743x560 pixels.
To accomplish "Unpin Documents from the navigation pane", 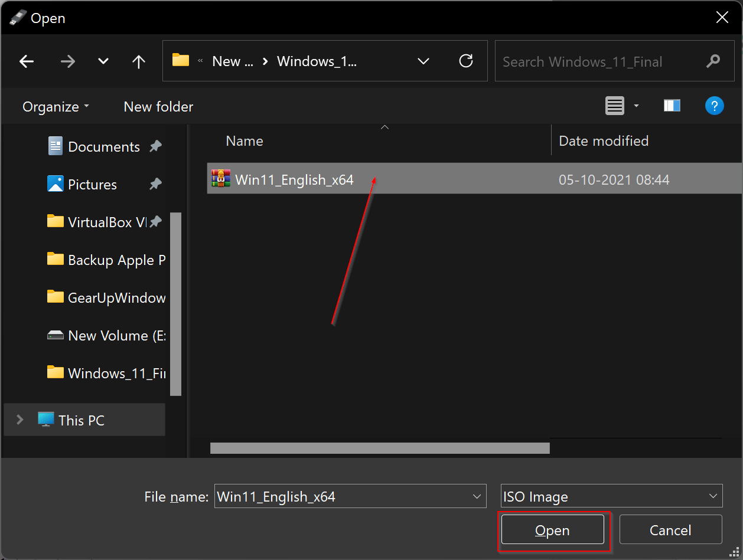I will (155, 146).
